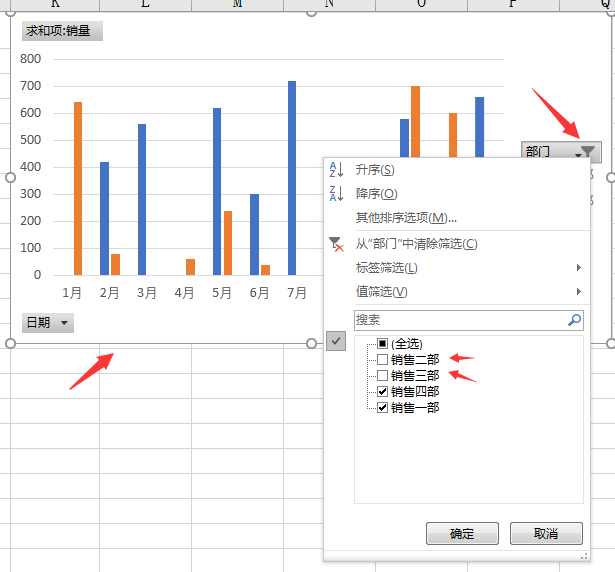Click the 取消 button
615x572 pixels.
tap(546, 534)
